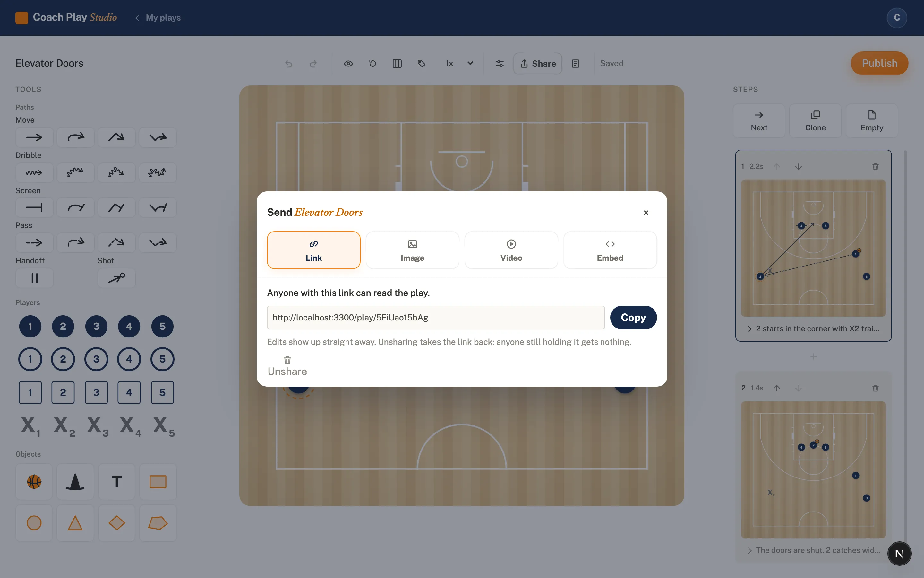
Task: Pick the square player 5 marker
Action: click(x=162, y=392)
